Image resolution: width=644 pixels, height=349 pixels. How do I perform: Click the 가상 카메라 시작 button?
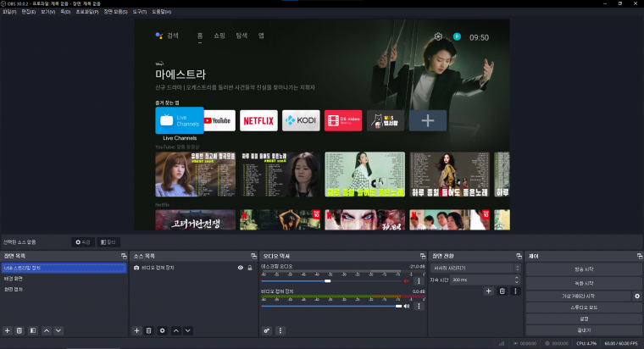(x=578, y=296)
